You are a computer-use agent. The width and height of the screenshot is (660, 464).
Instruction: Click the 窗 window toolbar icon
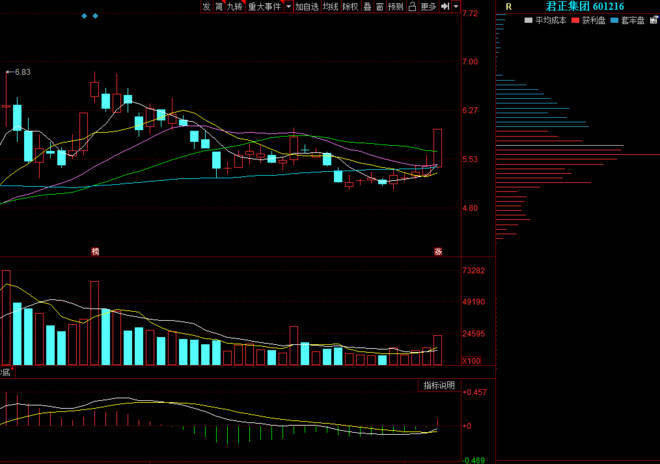pos(380,6)
